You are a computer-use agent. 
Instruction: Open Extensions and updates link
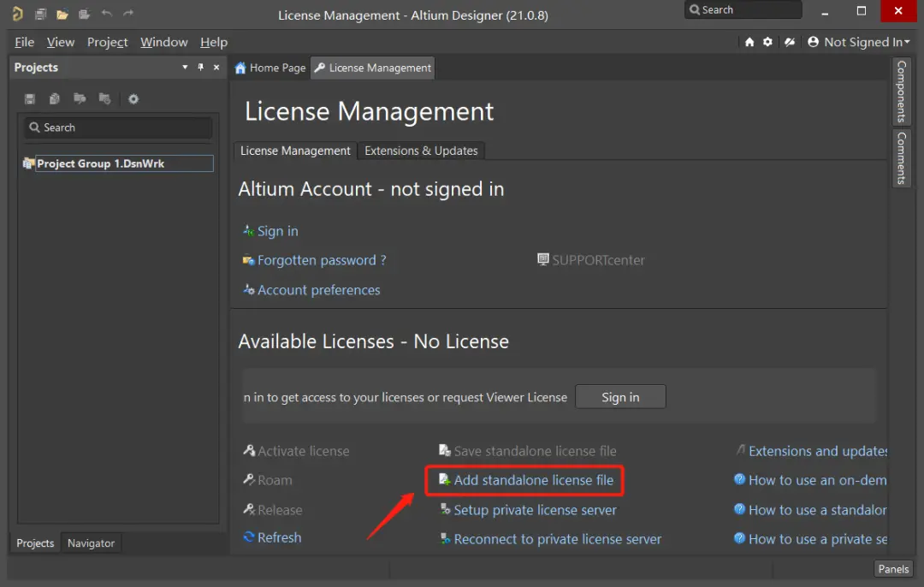click(818, 451)
